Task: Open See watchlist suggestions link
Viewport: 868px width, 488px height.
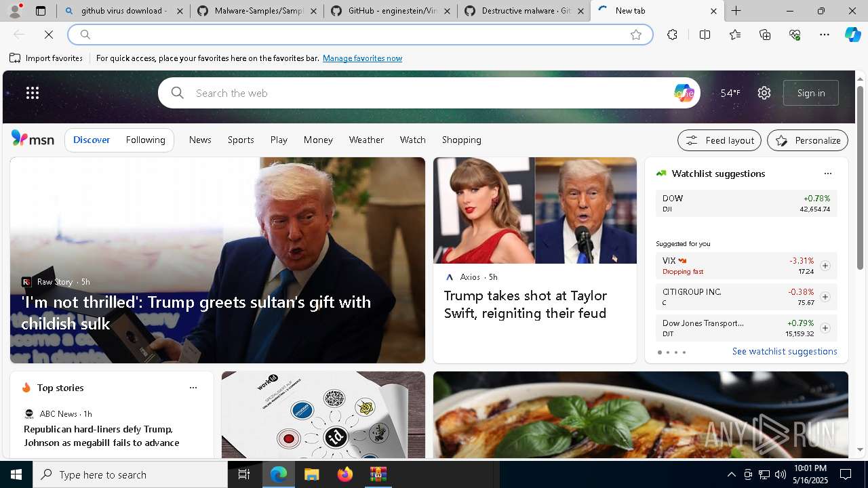Action: point(785,351)
